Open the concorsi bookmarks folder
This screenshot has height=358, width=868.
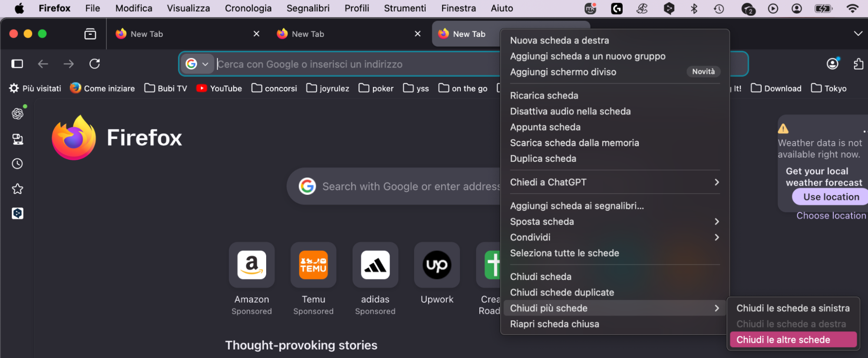click(274, 89)
